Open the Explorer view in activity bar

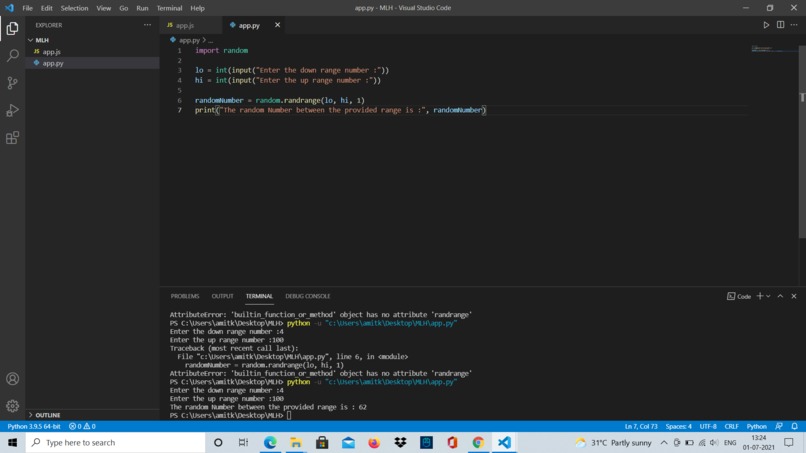pos(12,28)
